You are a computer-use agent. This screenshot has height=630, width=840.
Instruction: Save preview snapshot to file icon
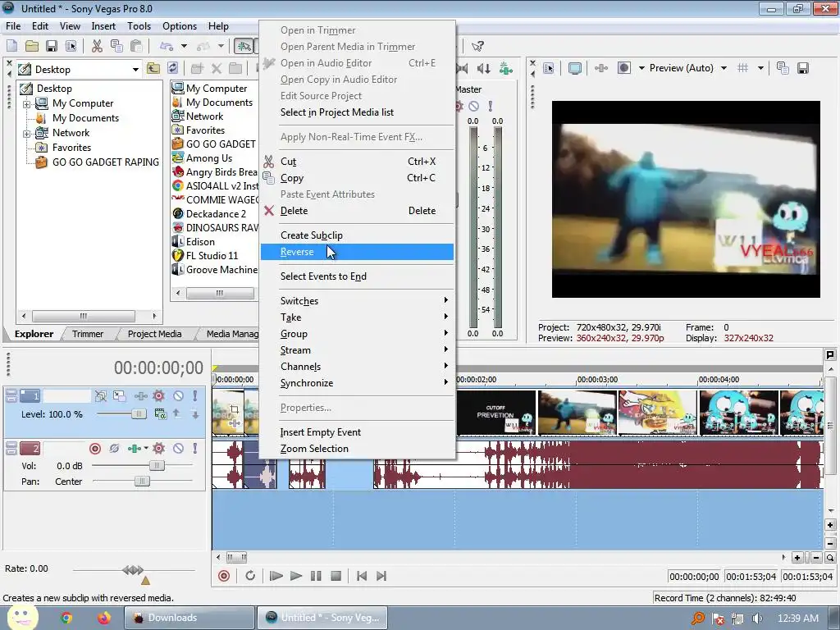pos(803,68)
